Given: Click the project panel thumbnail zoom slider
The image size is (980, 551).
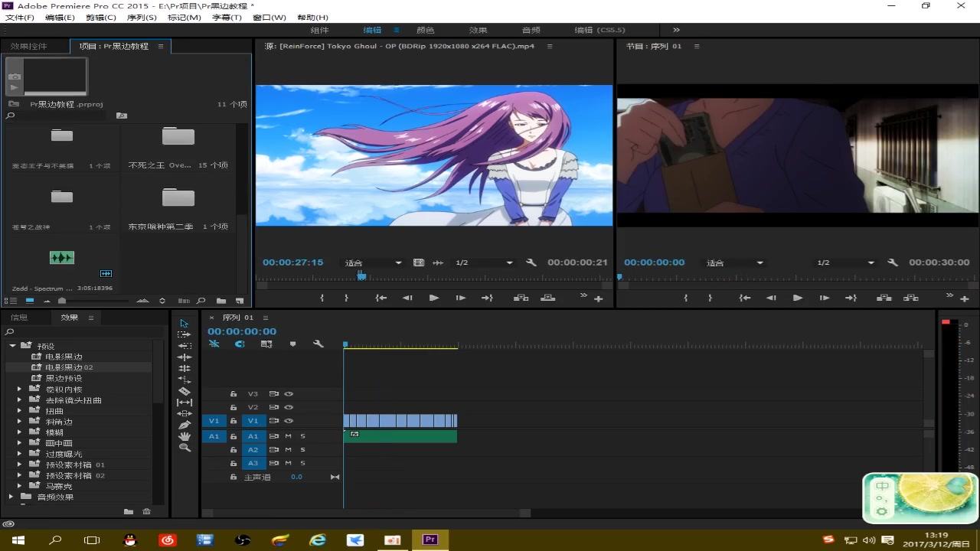Looking at the screenshot, I should (62, 301).
